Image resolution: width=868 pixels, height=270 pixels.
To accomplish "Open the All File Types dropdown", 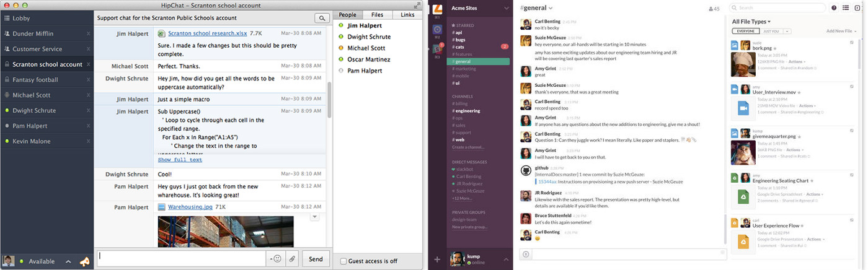I will [751, 21].
